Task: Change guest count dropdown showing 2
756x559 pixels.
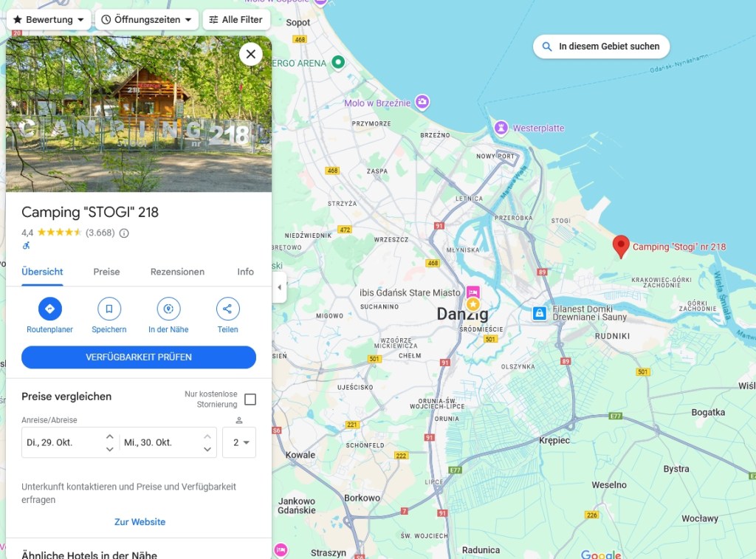Action: [x=239, y=442]
